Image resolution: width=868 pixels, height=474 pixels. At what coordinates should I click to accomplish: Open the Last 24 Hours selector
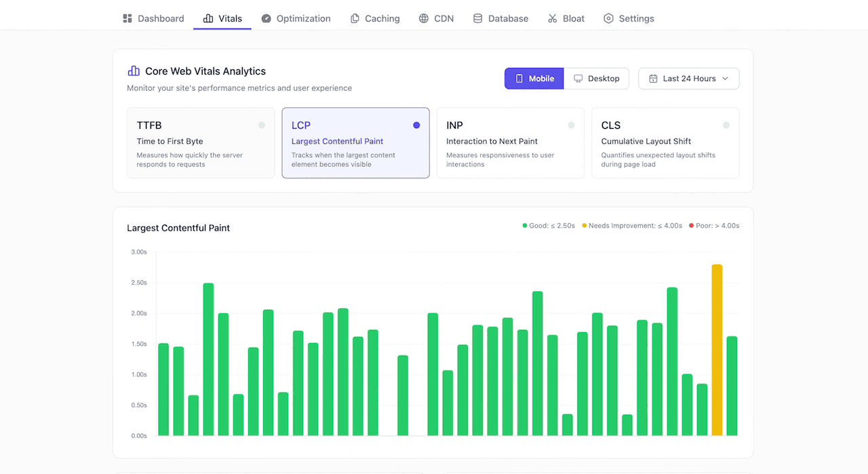[688, 78]
